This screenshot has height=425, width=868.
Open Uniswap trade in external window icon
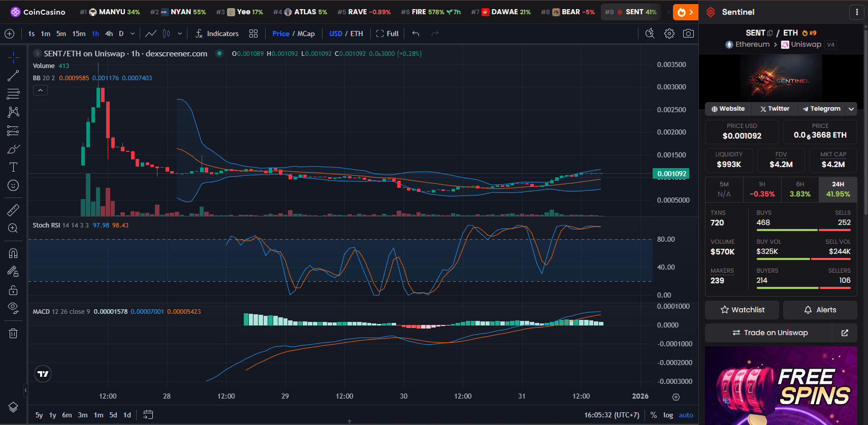tap(845, 333)
